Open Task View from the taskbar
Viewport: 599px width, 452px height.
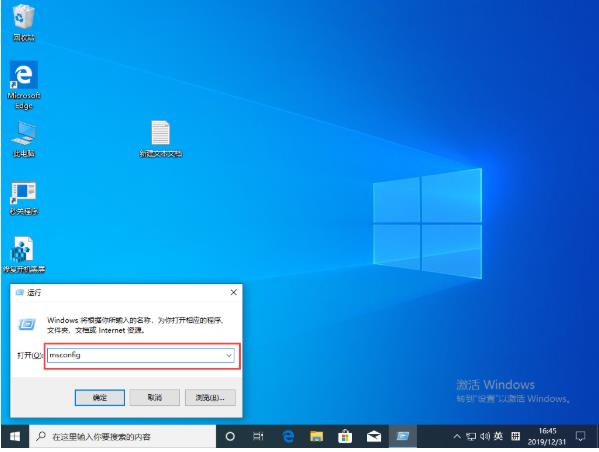click(258, 436)
